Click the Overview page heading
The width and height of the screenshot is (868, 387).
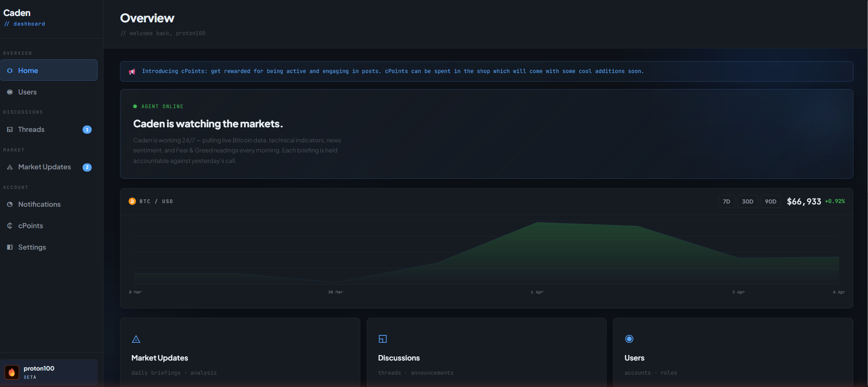[x=147, y=18]
